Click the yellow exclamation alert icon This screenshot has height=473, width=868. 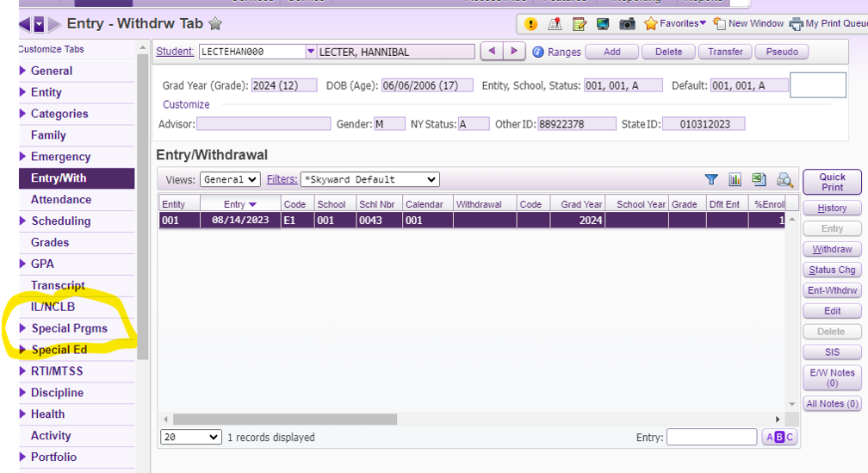point(531,24)
